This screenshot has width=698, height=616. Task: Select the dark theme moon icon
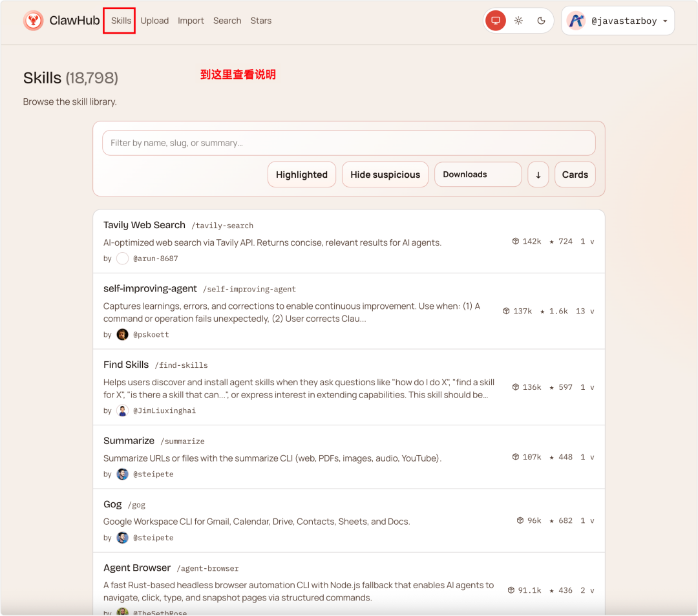pyautogui.click(x=541, y=21)
